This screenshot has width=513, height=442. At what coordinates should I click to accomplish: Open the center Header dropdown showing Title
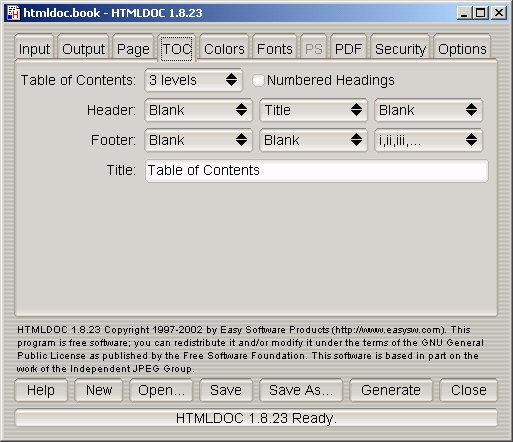pyautogui.click(x=313, y=110)
